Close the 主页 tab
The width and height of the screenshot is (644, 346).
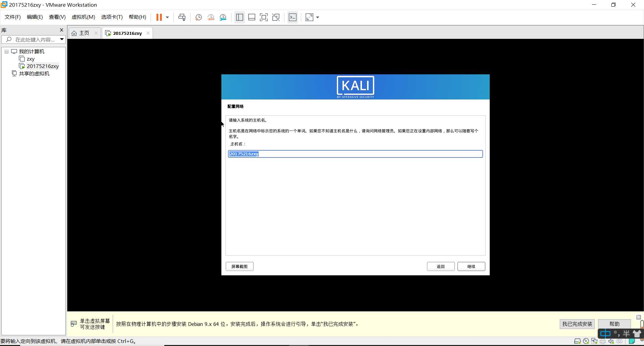pyautogui.click(x=96, y=33)
